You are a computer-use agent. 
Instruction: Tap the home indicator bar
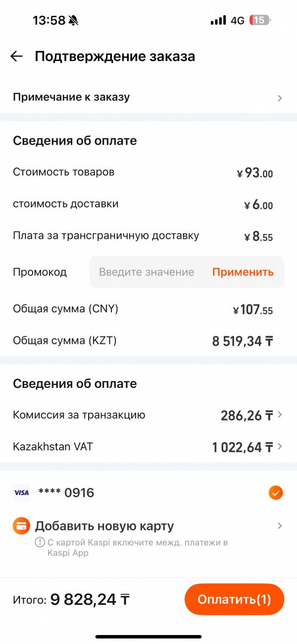pyautogui.click(x=148, y=636)
